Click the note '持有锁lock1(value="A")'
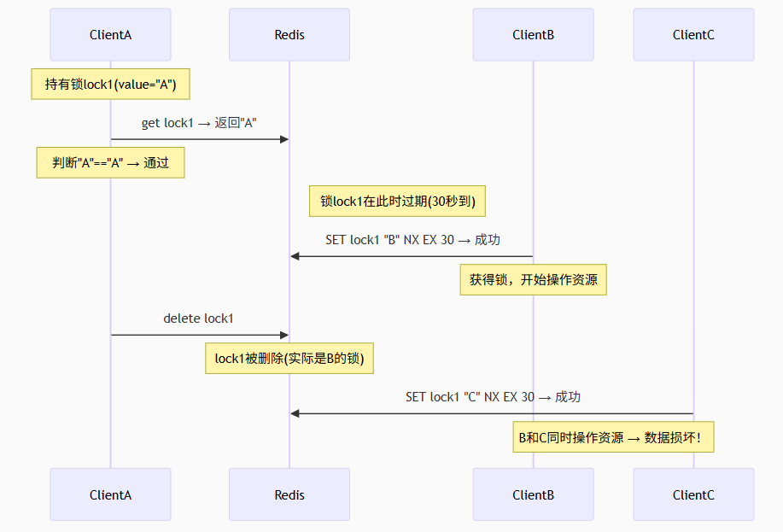The width and height of the screenshot is (783, 532). (110, 85)
